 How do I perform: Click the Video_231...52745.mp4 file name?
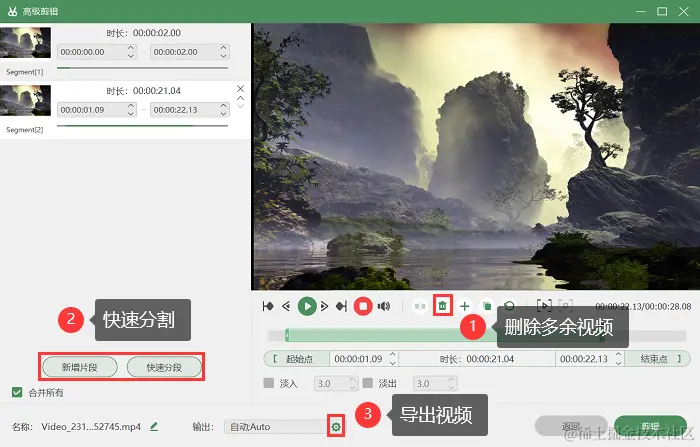pos(91,427)
